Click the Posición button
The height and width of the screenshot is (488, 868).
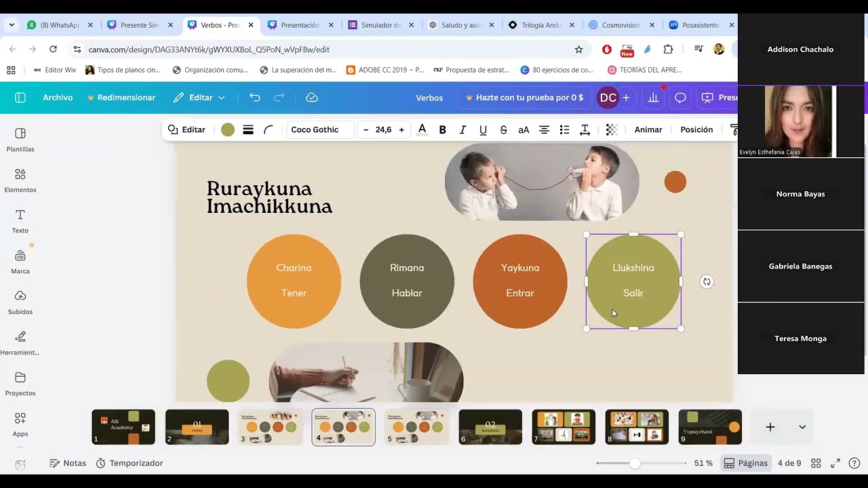pos(696,129)
